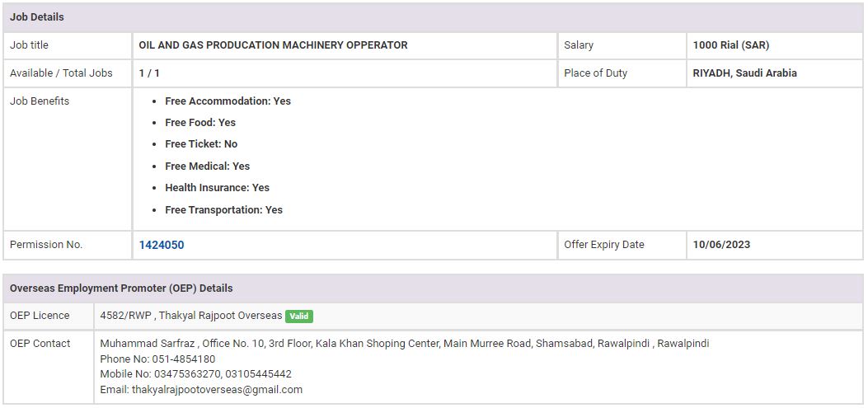Select the job title OIL AND GAS text
868x408 pixels.
(x=273, y=45)
